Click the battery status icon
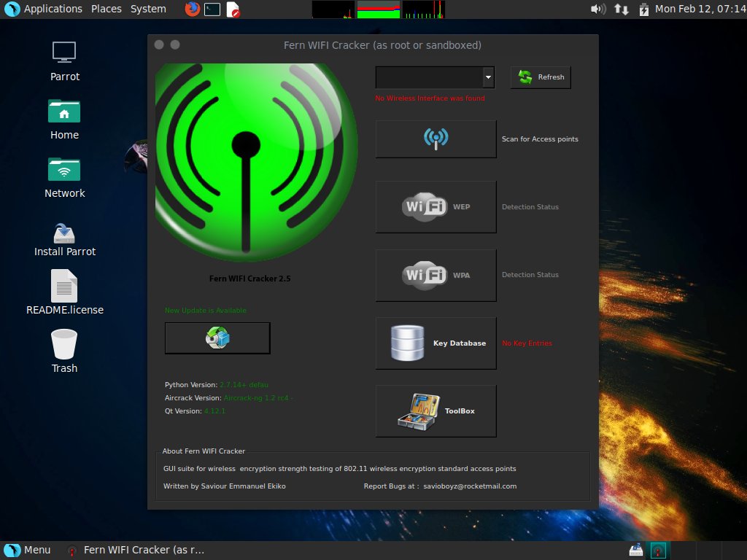Screen dimensions: 747x560 643,9
